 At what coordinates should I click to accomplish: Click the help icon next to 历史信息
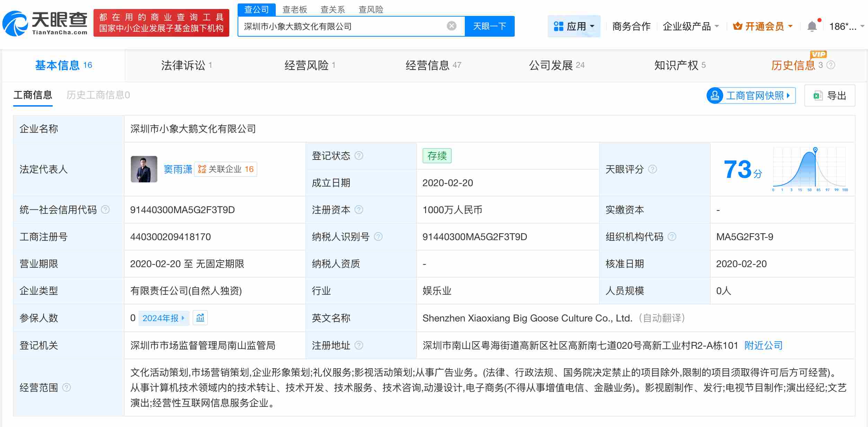coord(830,65)
